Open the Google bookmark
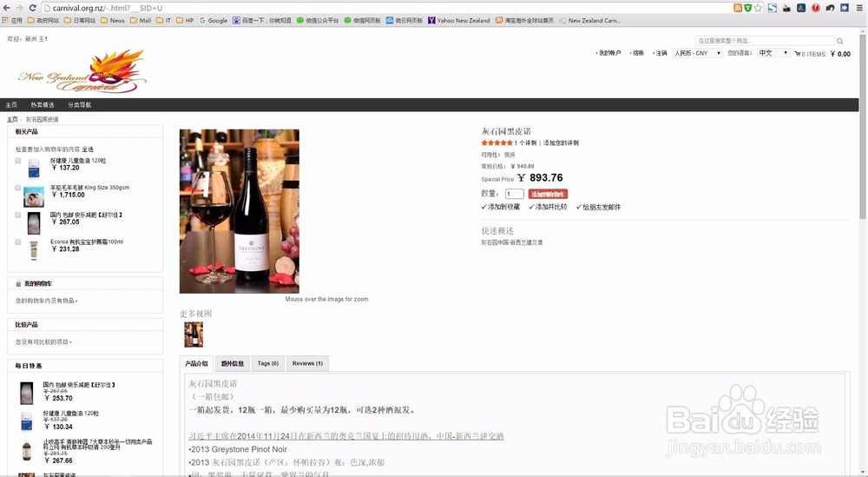 (214, 21)
